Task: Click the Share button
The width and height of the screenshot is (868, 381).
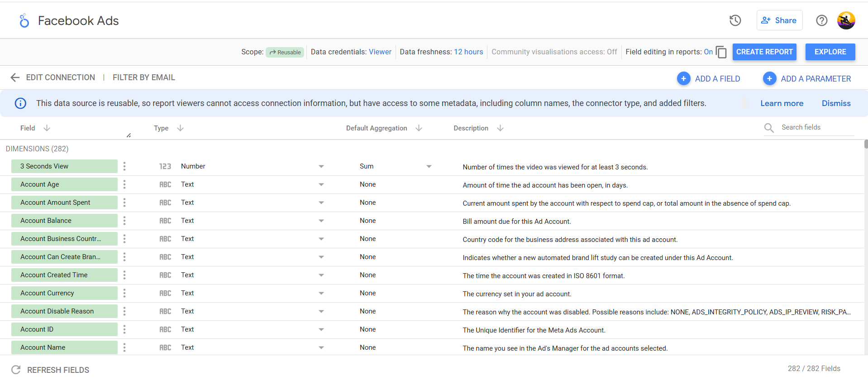Action: (x=779, y=20)
